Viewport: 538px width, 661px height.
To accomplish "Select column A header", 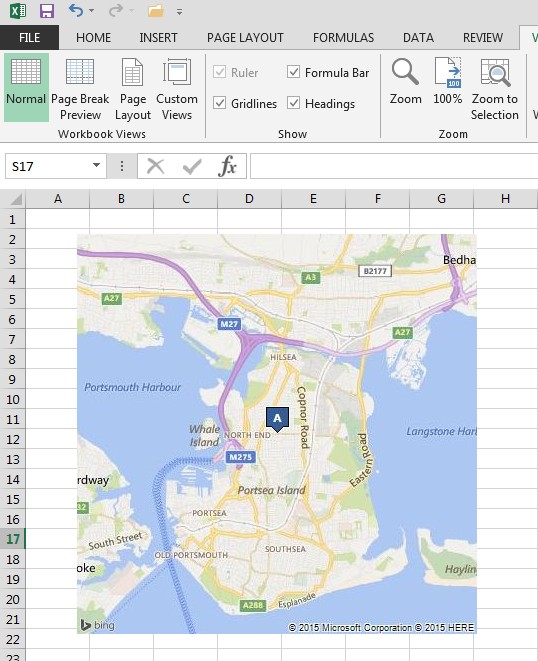I will tap(58, 199).
